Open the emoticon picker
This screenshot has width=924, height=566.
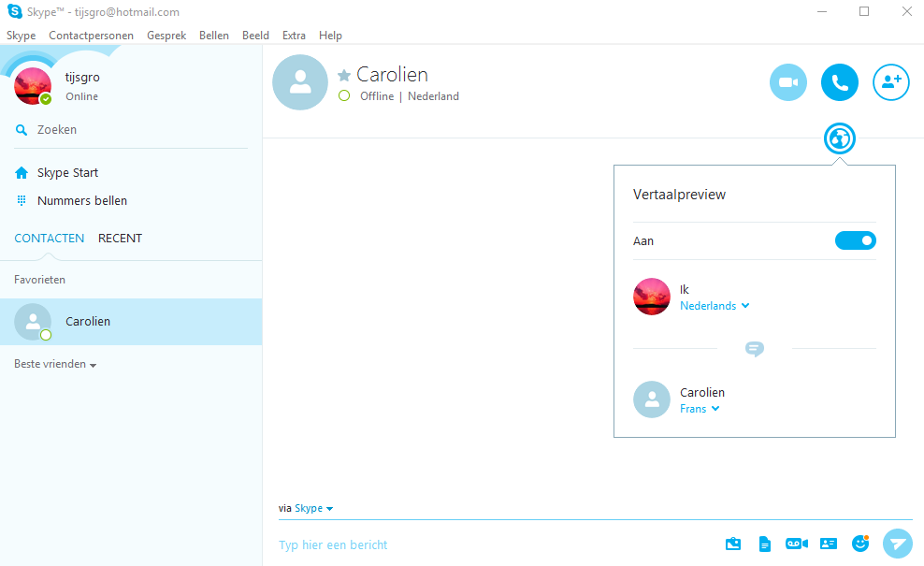pyautogui.click(x=860, y=544)
